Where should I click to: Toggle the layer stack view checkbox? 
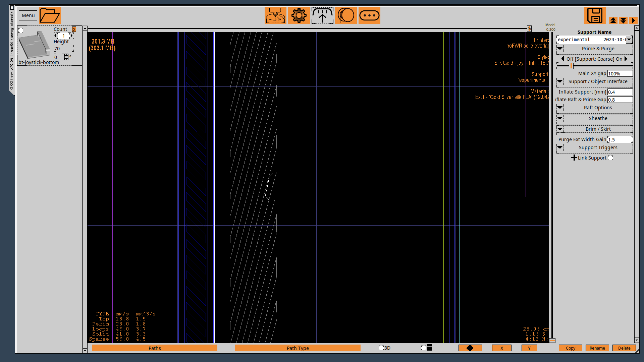click(x=424, y=348)
